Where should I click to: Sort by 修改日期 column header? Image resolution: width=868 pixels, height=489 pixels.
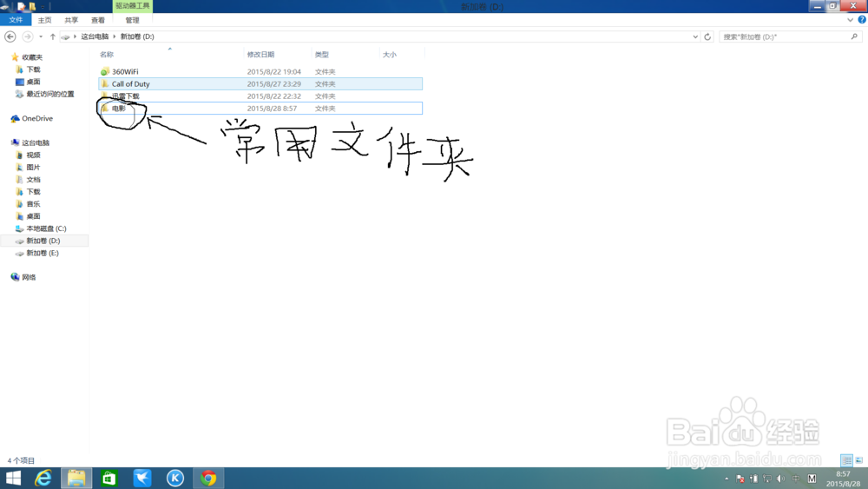click(x=260, y=54)
